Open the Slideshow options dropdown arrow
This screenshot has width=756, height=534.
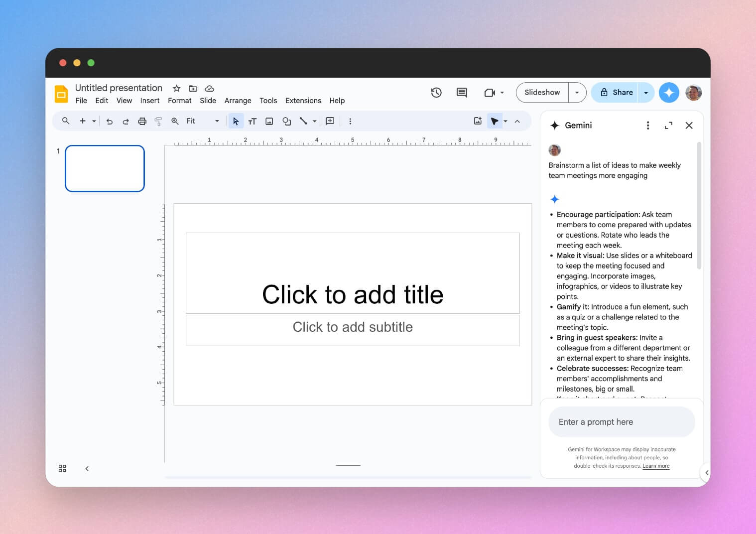click(577, 93)
